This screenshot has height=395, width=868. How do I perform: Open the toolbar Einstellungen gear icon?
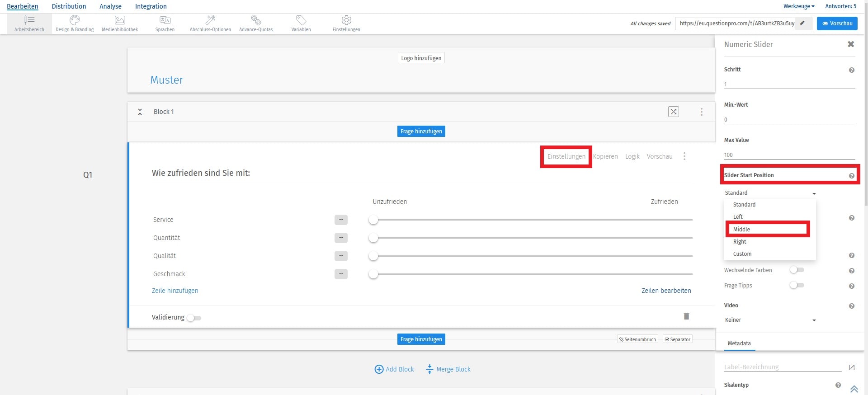coord(346,20)
